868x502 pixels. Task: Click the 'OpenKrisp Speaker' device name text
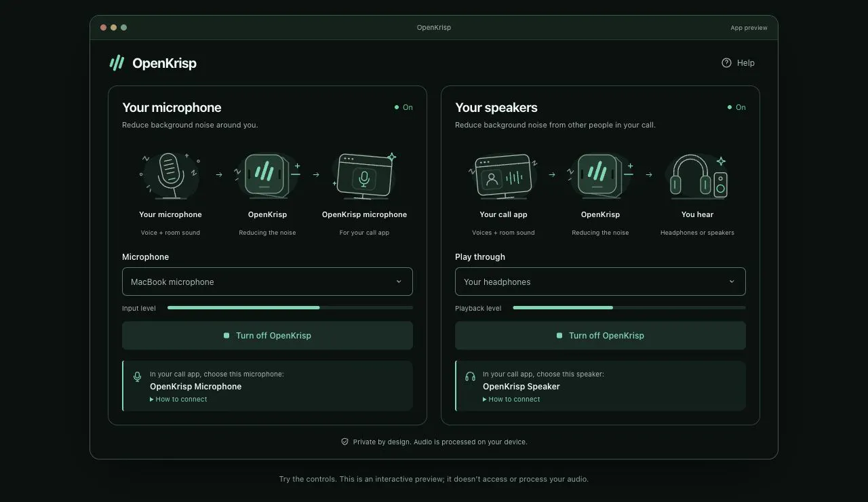pyautogui.click(x=521, y=387)
